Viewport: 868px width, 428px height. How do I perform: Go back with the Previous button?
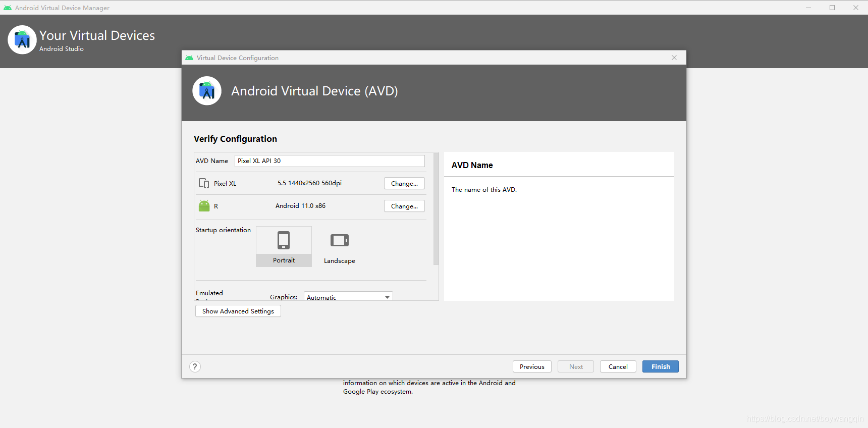[532, 366]
